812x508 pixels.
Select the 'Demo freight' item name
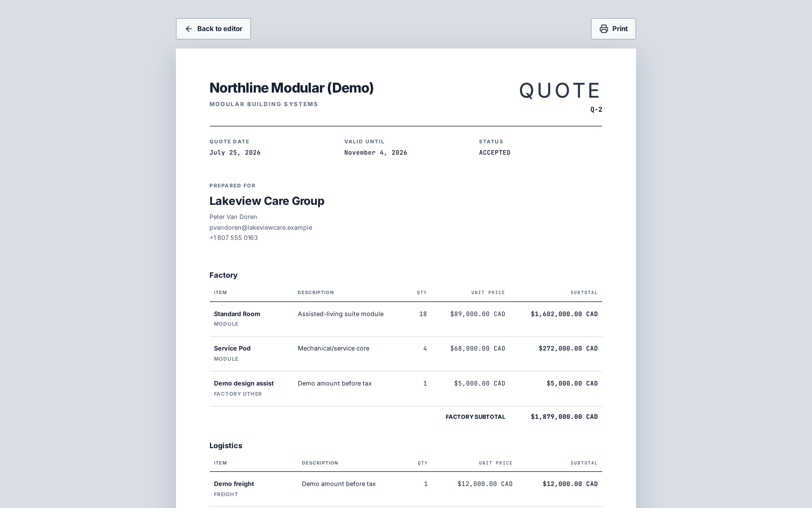(x=234, y=484)
